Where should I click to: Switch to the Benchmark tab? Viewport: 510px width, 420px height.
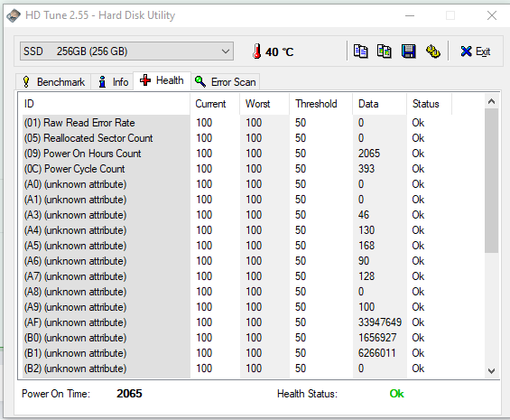point(53,81)
